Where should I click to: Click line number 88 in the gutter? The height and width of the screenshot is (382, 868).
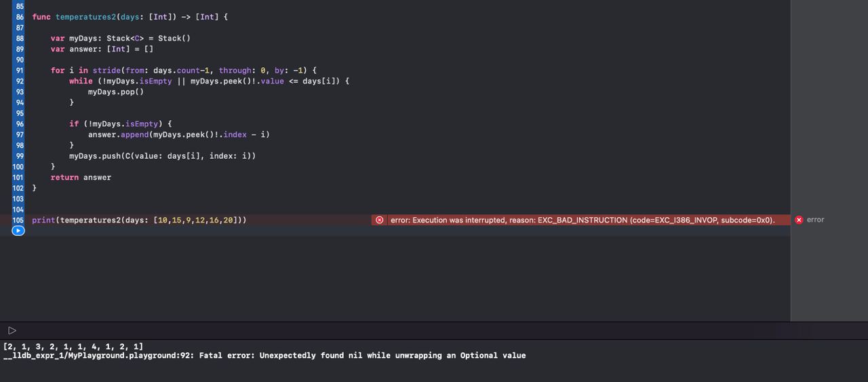tap(19, 39)
